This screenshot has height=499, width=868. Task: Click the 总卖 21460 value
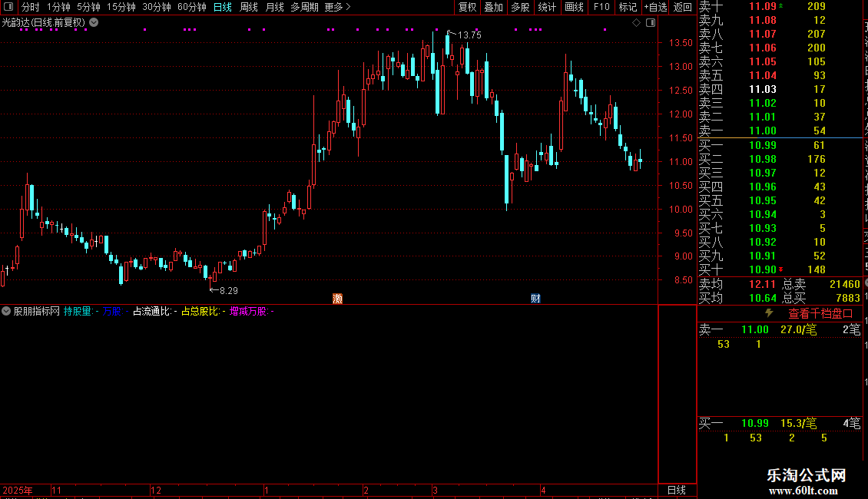(845, 284)
